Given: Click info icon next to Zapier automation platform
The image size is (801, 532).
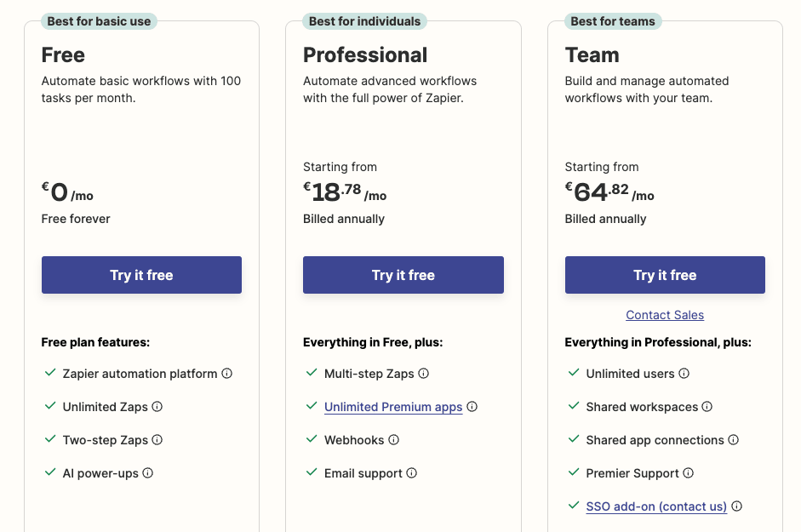Looking at the screenshot, I should pyautogui.click(x=226, y=374).
